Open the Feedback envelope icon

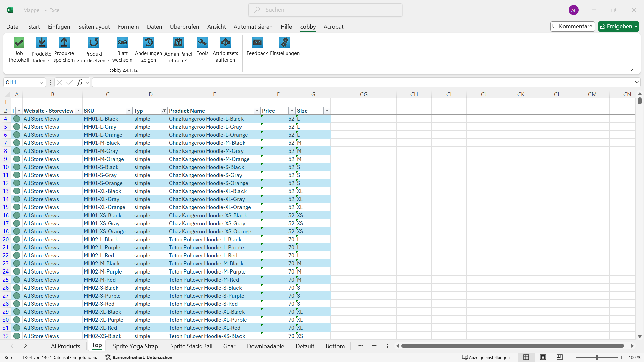[x=257, y=43]
